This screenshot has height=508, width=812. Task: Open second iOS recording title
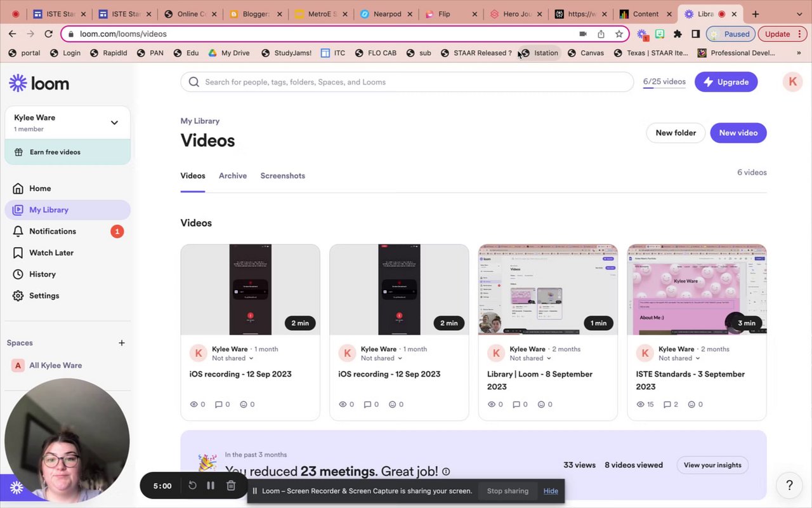(x=389, y=374)
